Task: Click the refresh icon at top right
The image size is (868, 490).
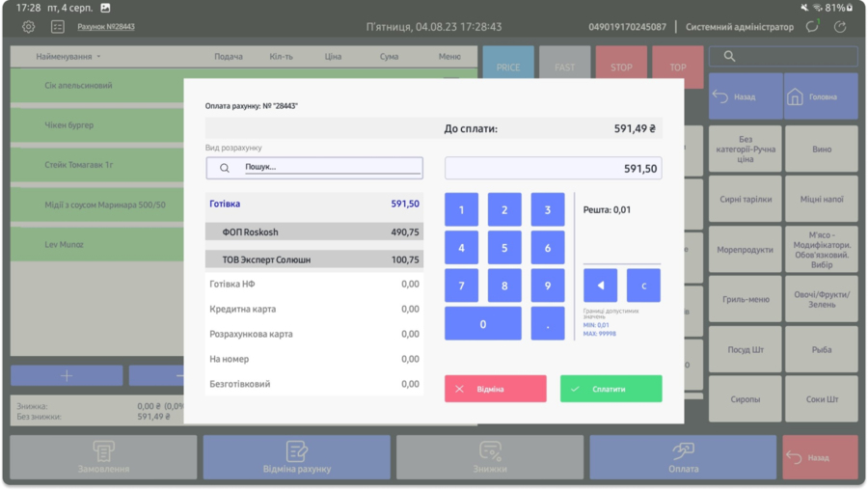Action: click(x=840, y=27)
